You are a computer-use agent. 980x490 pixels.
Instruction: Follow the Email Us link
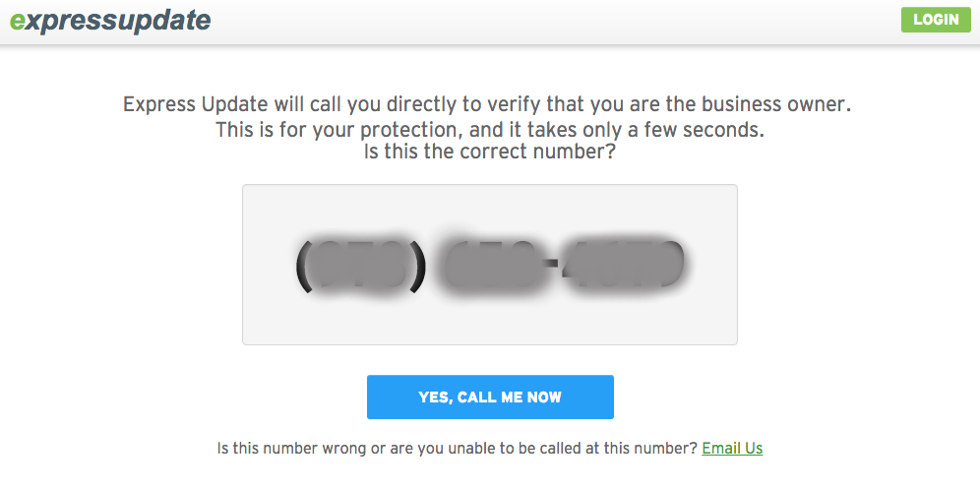(732, 448)
